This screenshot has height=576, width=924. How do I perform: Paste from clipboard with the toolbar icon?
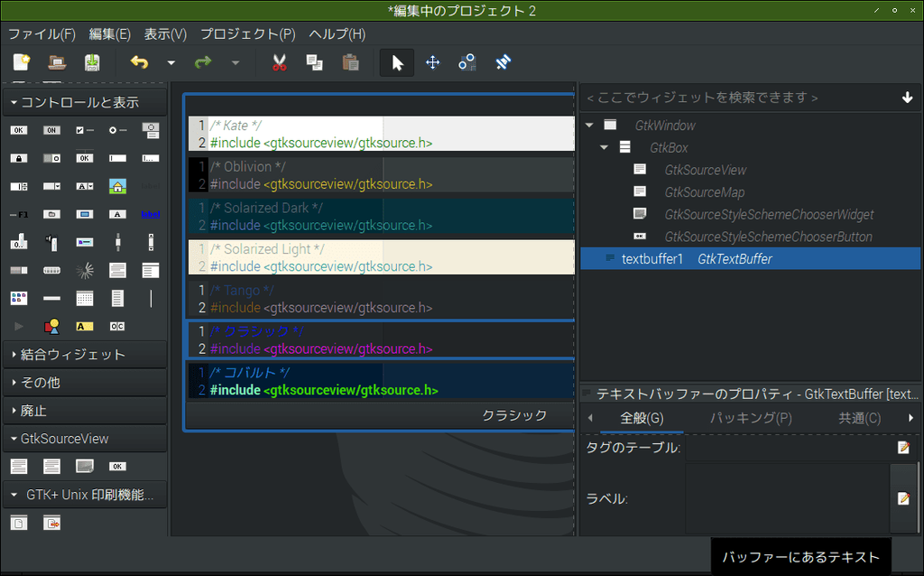tap(351, 62)
